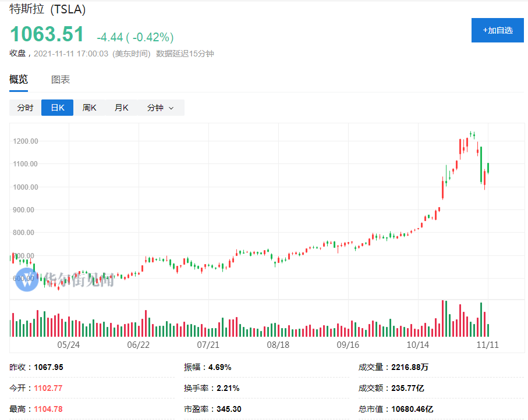Click the 06/22 date axis label
The image size is (528, 420).
click(x=139, y=345)
